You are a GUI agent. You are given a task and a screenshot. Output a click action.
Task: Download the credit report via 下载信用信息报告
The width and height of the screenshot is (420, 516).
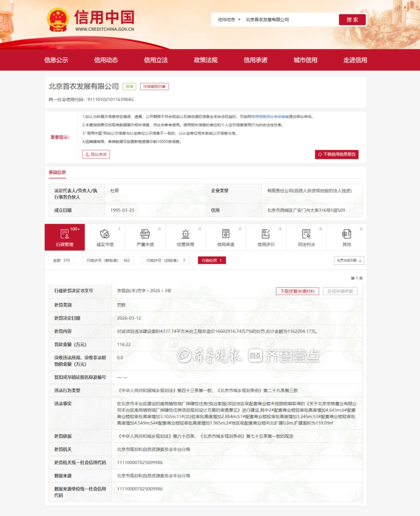pyautogui.click(x=337, y=154)
